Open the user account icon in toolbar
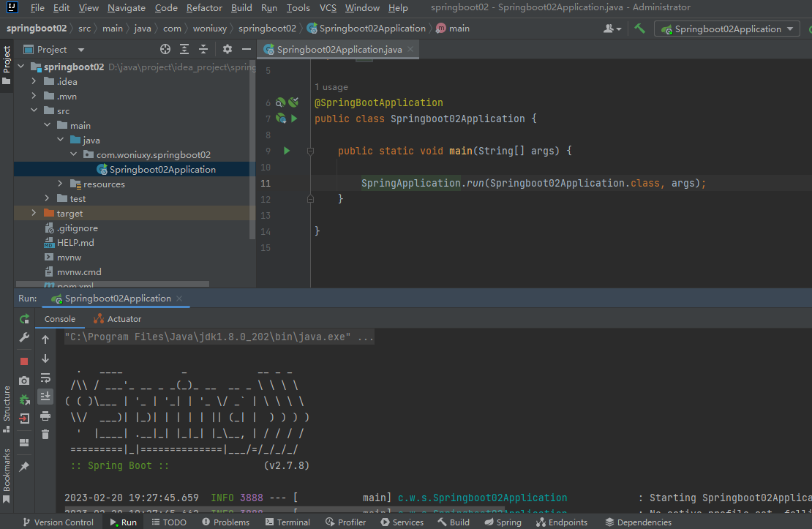The width and height of the screenshot is (812, 529). 612,29
